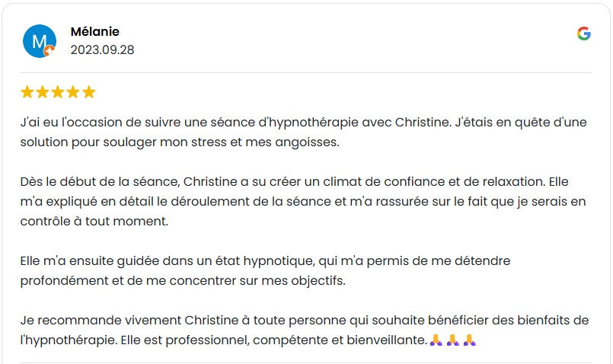Click the middle praying hands emoji
This screenshot has height=364, width=613.
pyautogui.click(x=453, y=339)
